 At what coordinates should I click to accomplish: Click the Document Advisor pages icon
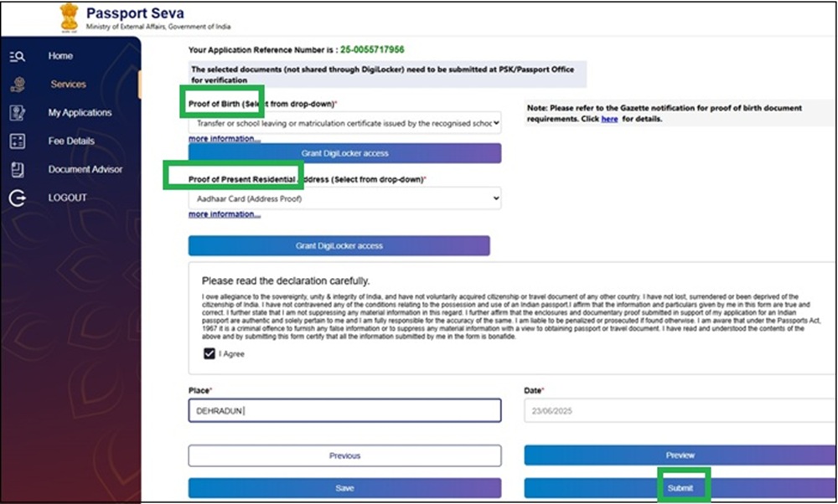coord(17,169)
